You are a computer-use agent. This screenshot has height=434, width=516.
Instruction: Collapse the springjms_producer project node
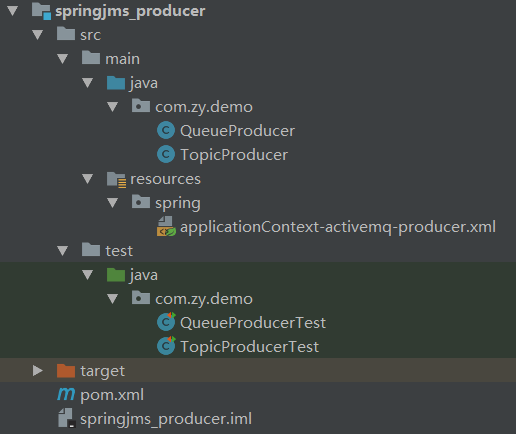[x=13, y=11]
